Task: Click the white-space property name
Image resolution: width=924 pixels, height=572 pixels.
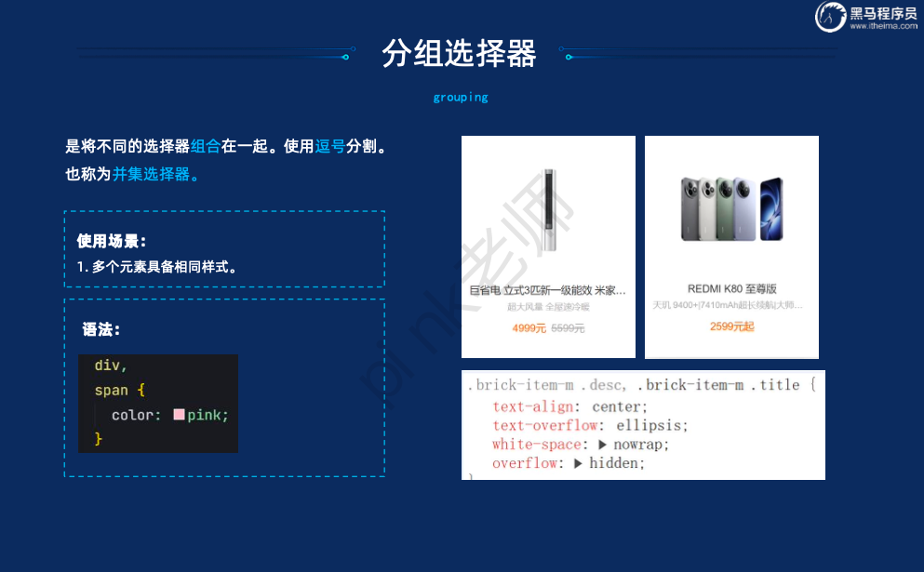Action: 537,445
